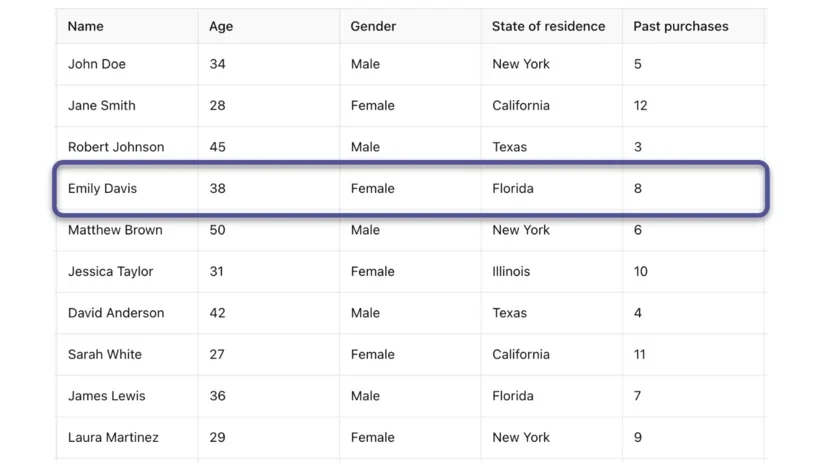This screenshot has height=469, width=825.
Task: Click the Sarah White name cell
Action: pyautogui.click(x=105, y=354)
